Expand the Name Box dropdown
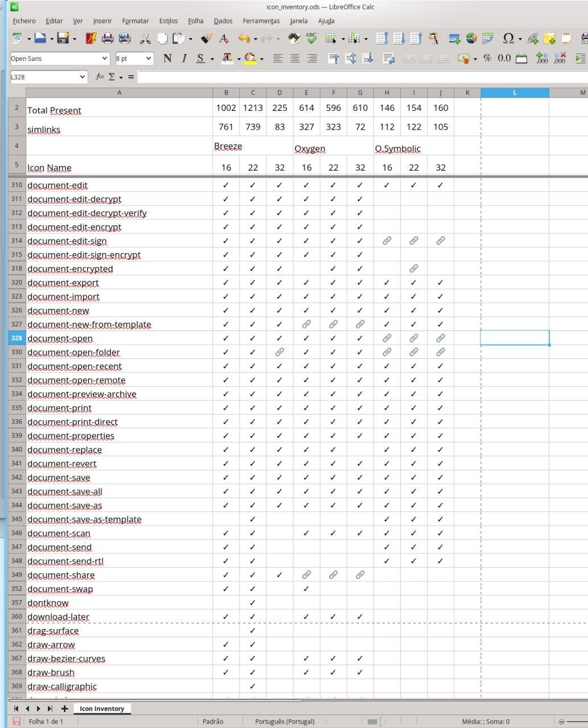588x728 pixels. 83,77
